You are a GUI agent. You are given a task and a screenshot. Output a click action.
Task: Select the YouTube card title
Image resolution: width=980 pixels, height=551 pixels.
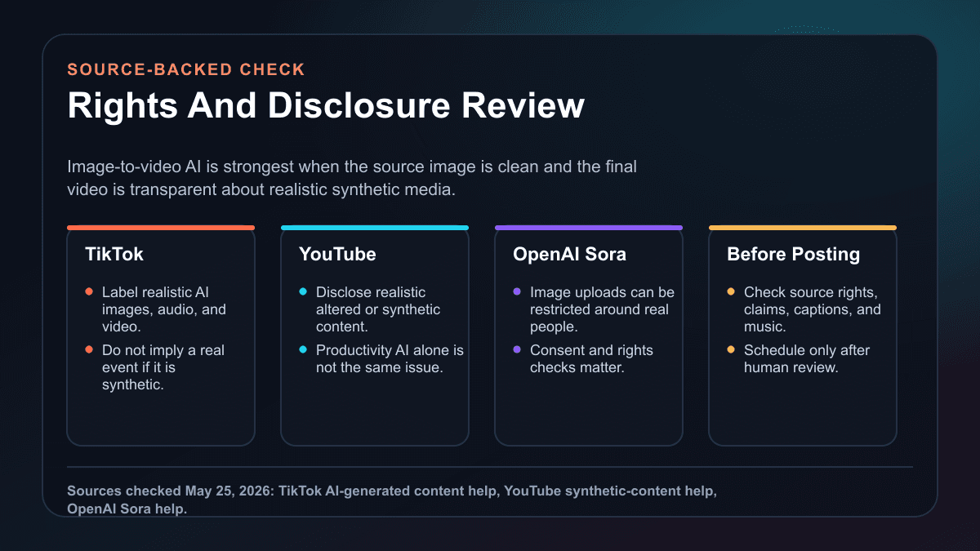[x=337, y=254]
